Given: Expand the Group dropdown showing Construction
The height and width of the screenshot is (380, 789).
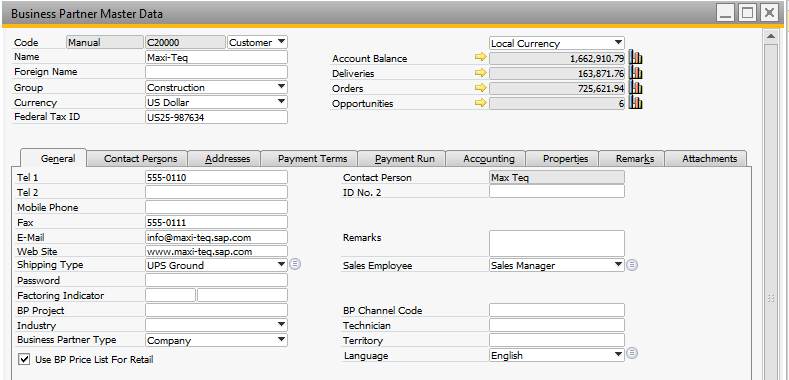Looking at the screenshot, I should tap(216, 87).
